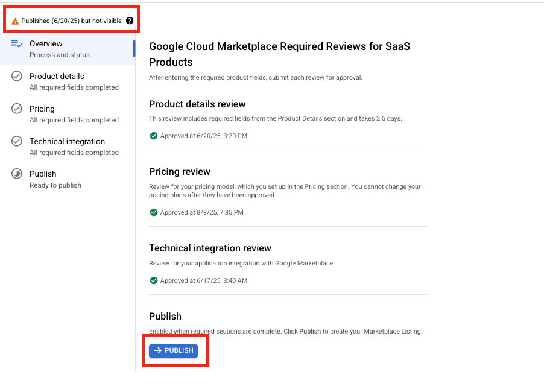Viewport: 544px width, 392px height.
Task: Click green approved check under Product details review
Action: pyautogui.click(x=154, y=136)
